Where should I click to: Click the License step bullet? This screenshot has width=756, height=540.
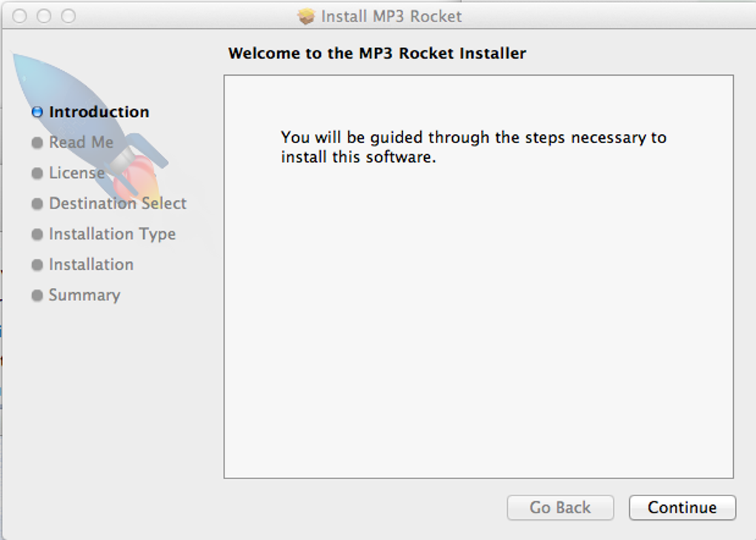(37, 174)
